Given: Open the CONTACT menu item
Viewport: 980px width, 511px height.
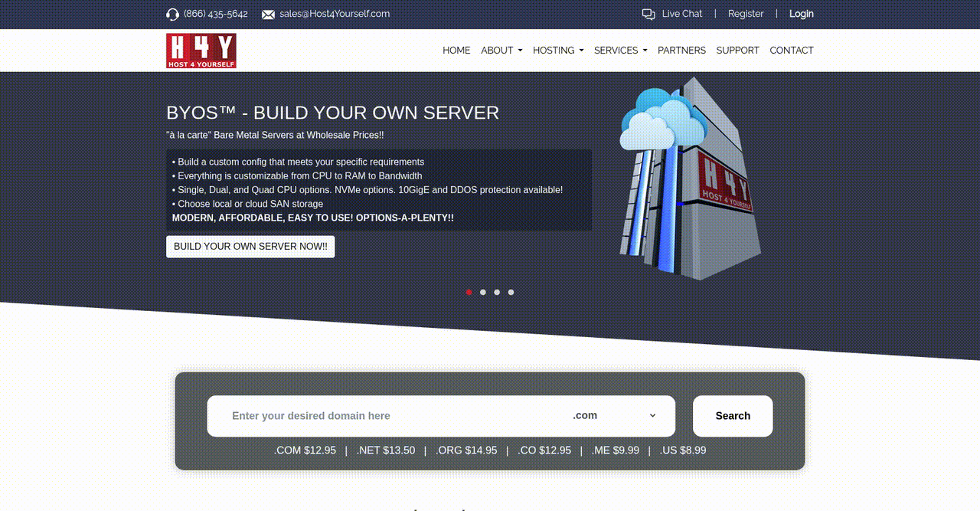Looking at the screenshot, I should point(792,51).
